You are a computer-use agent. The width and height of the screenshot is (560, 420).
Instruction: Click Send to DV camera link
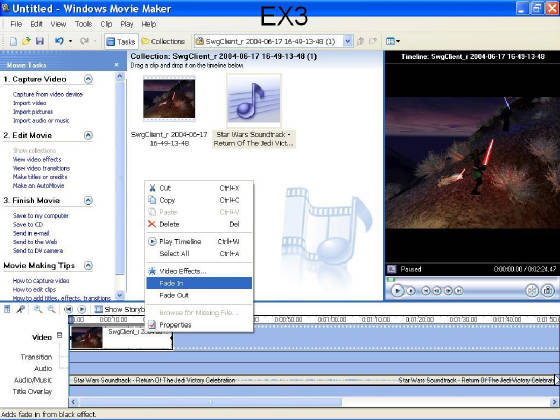(x=38, y=251)
